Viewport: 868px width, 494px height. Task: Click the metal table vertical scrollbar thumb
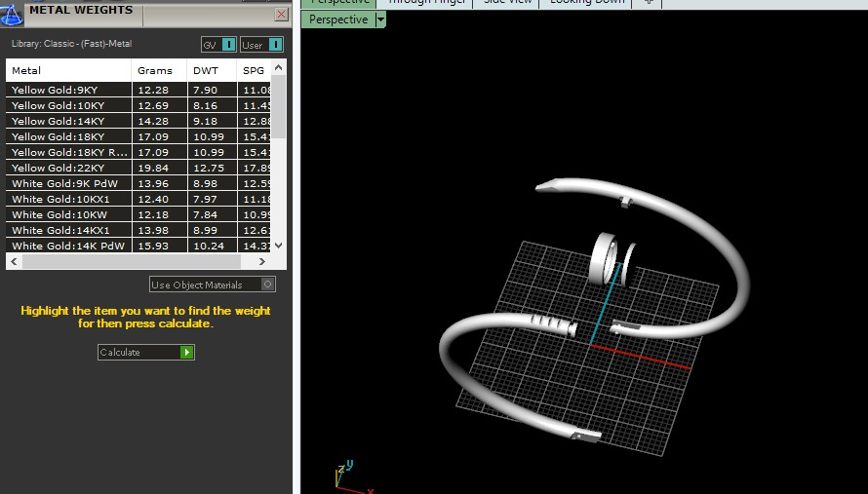[x=279, y=107]
